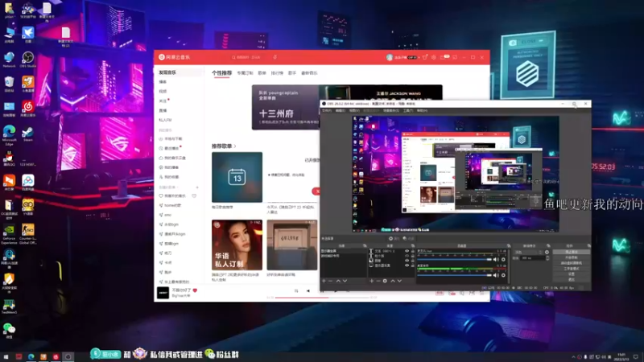
Task: Open Microsoft Edge desktop shortcut
Action: (x=9, y=135)
